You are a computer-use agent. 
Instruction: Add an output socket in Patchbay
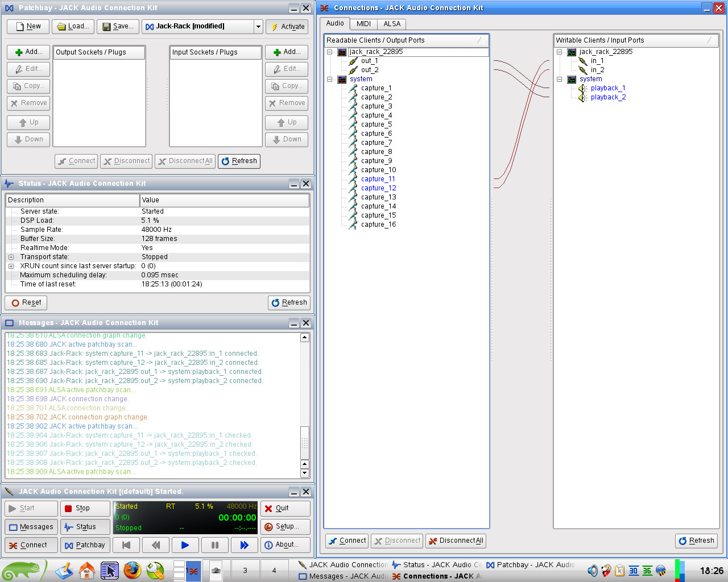[x=28, y=52]
